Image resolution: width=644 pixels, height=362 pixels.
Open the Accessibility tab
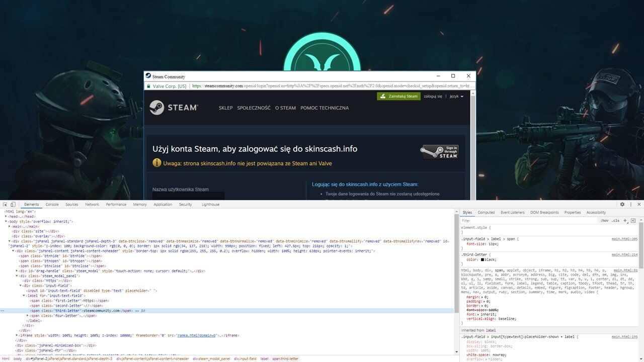pyautogui.click(x=596, y=213)
